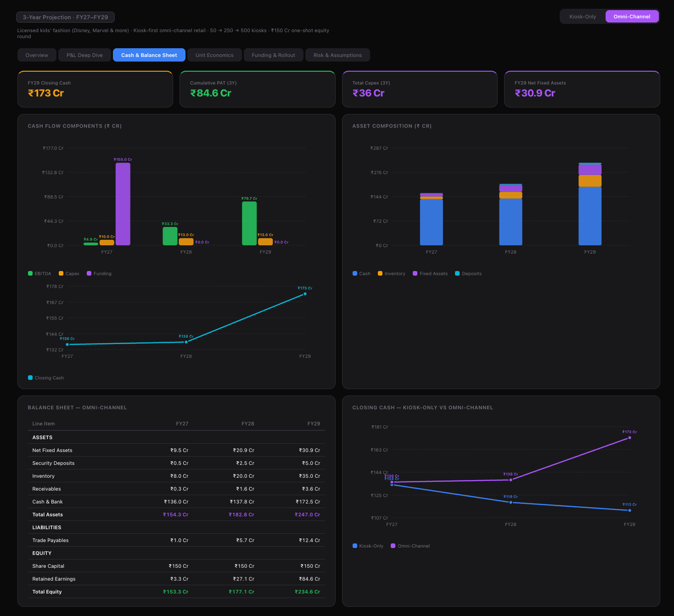
Task: Toggle Deposits series in asset legend
Action: point(457,273)
